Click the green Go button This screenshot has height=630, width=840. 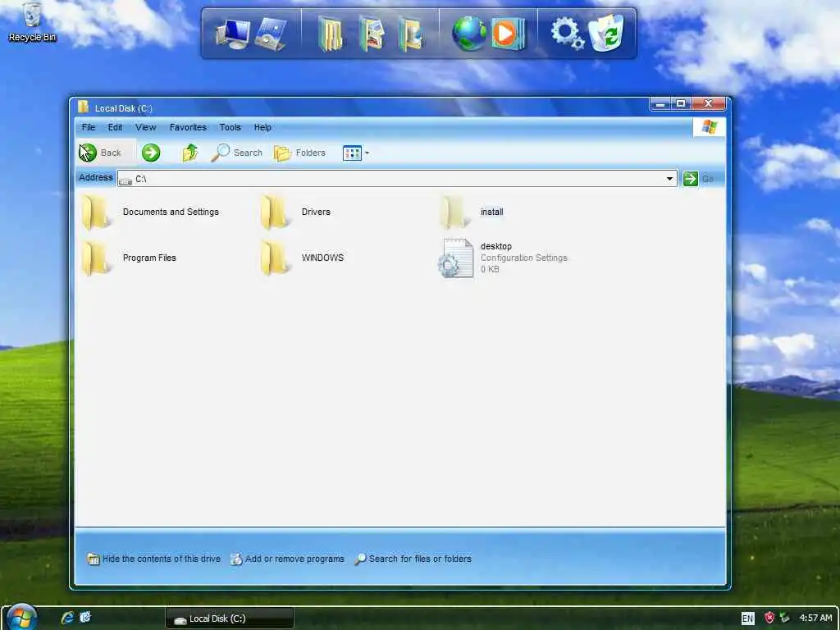[x=698, y=178]
